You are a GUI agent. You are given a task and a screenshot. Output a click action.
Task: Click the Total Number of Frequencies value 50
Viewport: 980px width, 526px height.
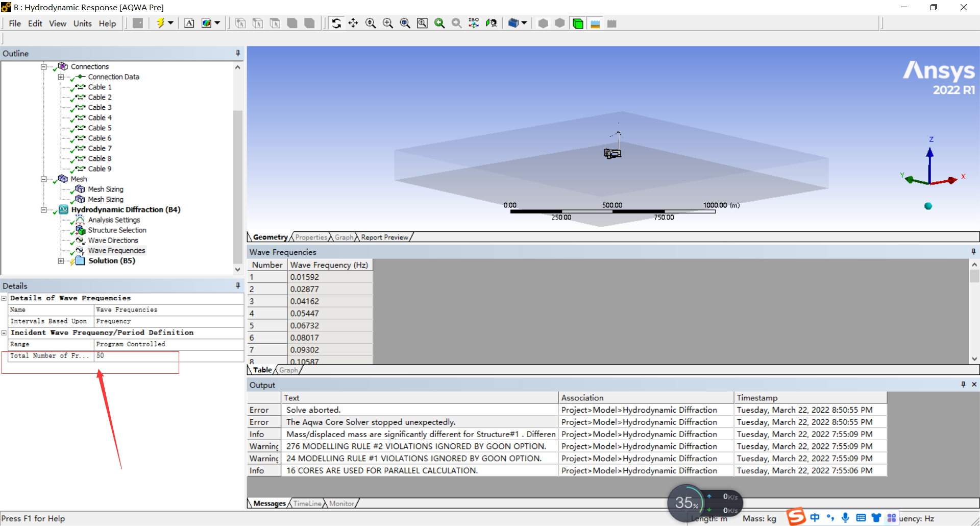[168, 356]
